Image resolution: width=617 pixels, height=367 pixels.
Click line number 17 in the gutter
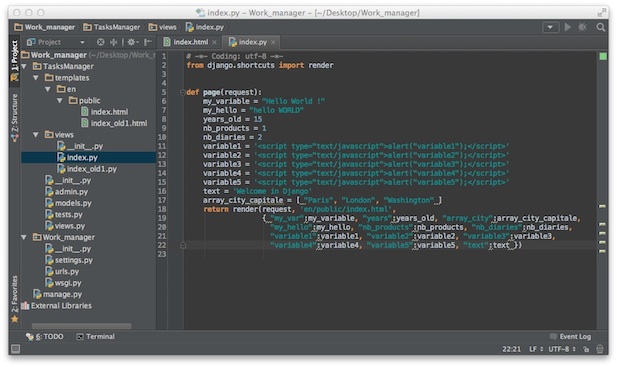(162, 200)
